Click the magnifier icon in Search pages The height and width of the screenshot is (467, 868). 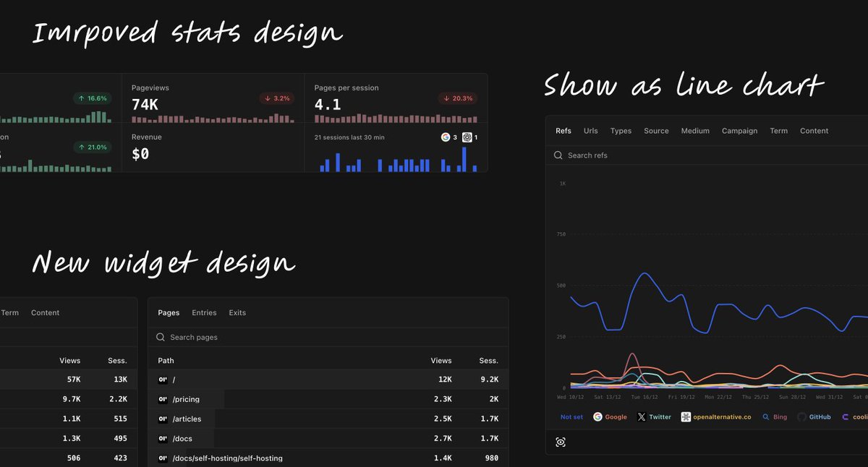[161, 337]
